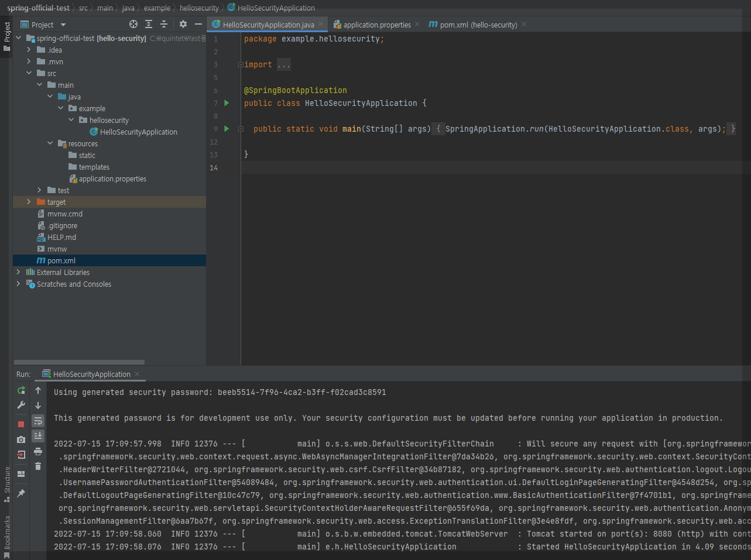This screenshot has height=560, width=751.
Task: Rerun HelloSecurityApplication with green rerun icon
Action: [x=21, y=390]
